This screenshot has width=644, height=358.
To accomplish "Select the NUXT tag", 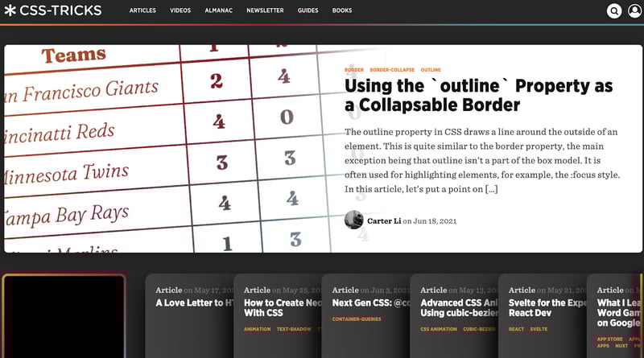I will (621, 346).
